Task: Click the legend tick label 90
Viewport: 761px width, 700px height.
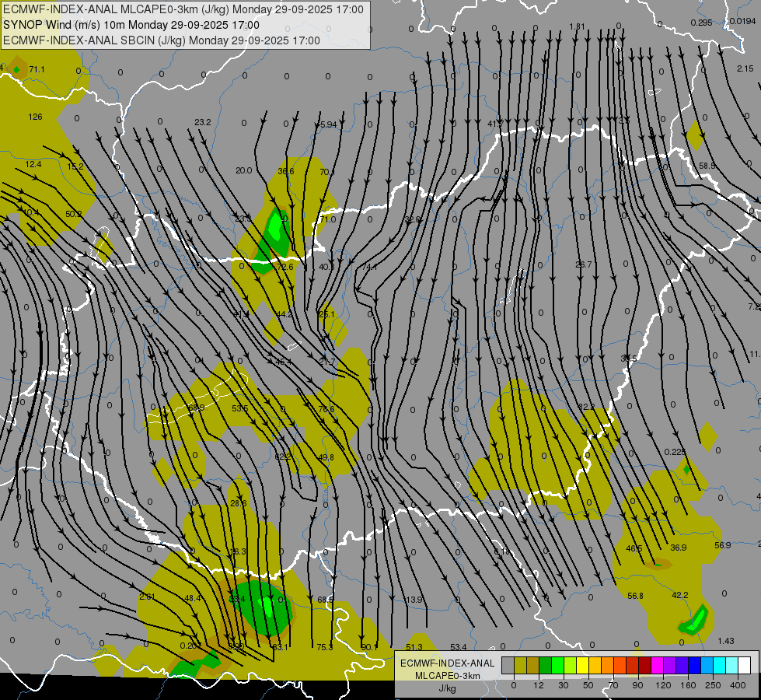Action: (638, 685)
